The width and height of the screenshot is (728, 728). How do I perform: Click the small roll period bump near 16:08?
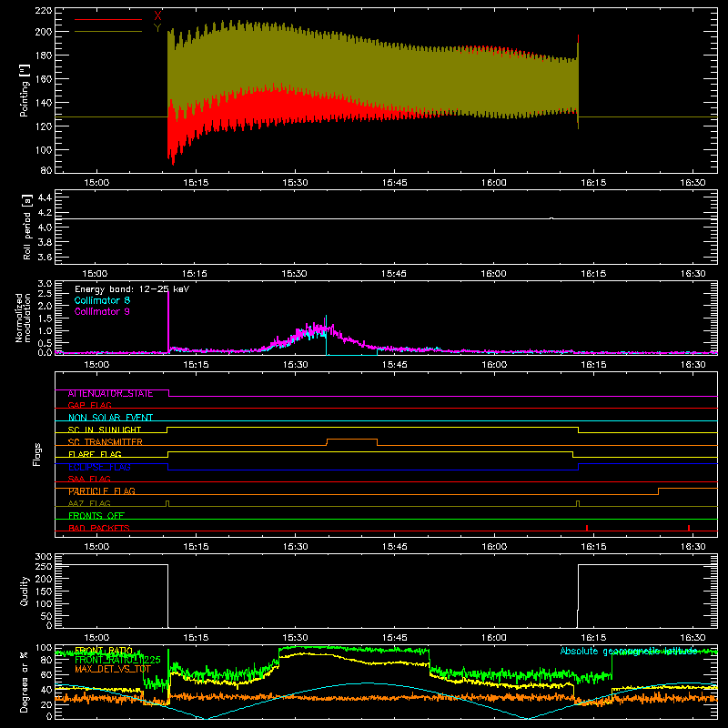(x=551, y=217)
